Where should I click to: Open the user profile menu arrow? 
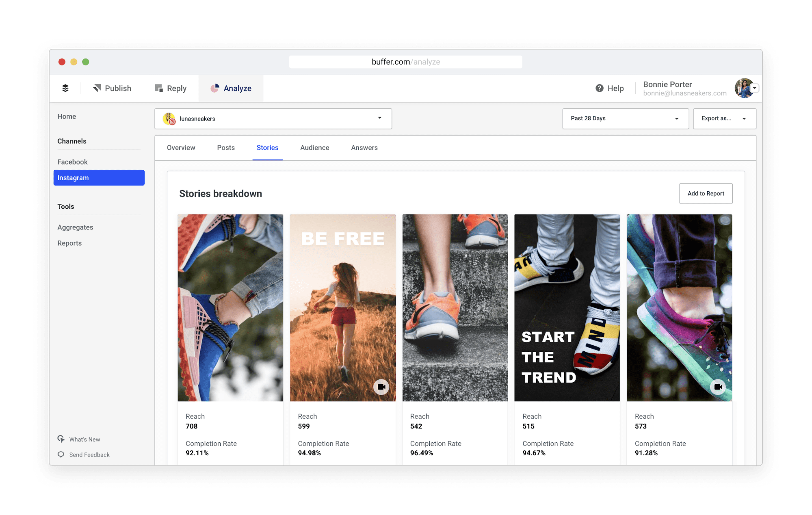(x=755, y=88)
